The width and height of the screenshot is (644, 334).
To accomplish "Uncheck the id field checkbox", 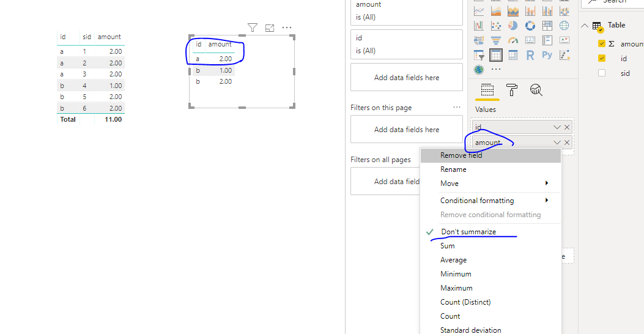I will (x=602, y=58).
